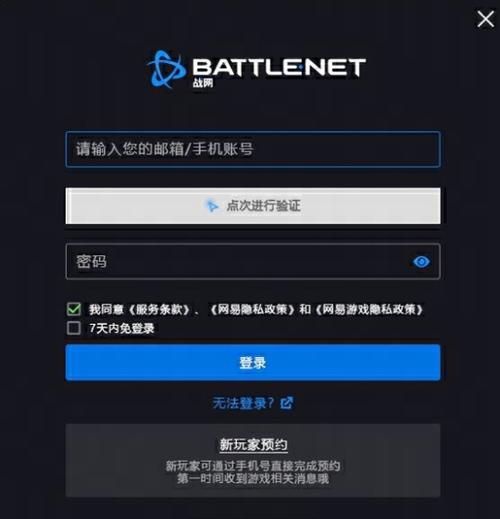Click the 战网 label under the logo

[x=203, y=83]
